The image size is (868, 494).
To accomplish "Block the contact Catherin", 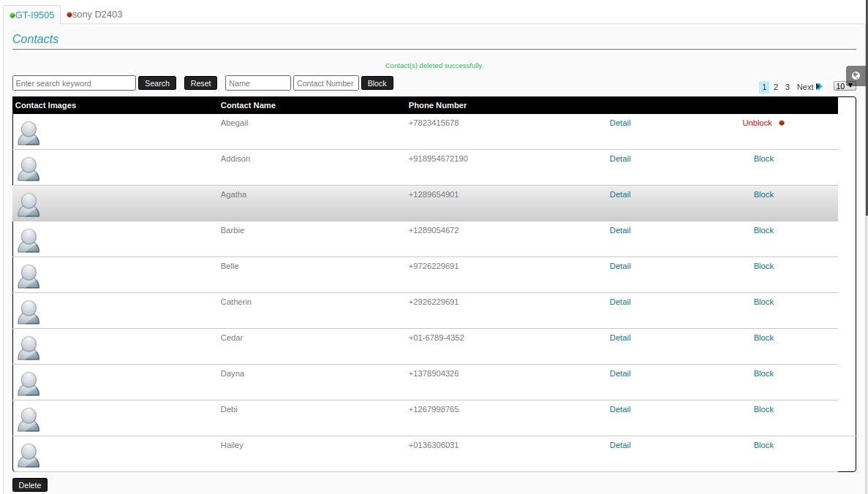I will 763,302.
